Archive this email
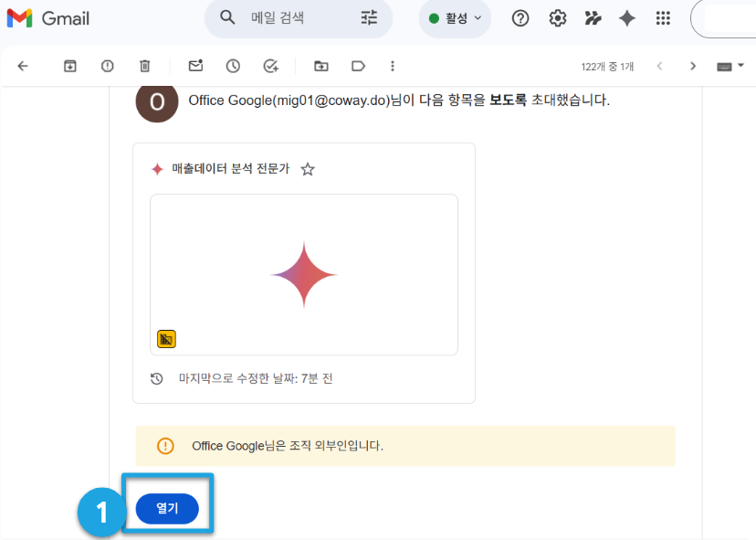This screenshot has height=540, width=756. tap(70, 66)
